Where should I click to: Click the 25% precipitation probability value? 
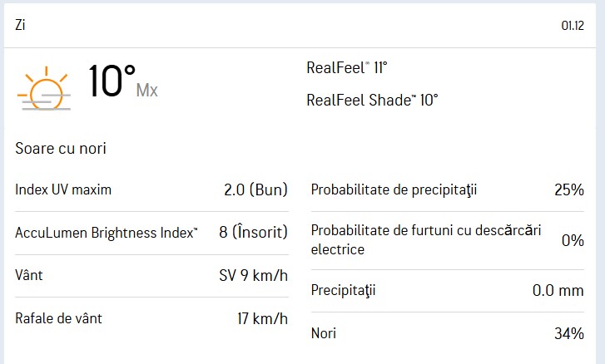coord(569,189)
